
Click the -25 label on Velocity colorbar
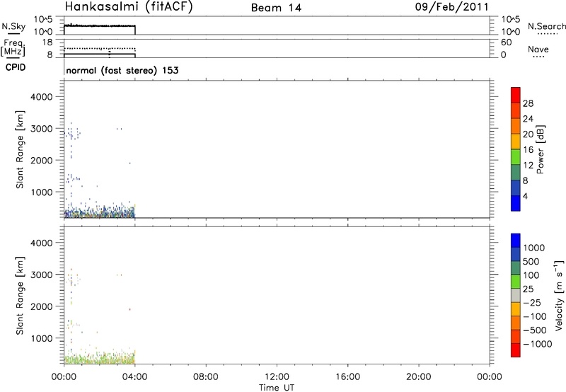pos(532,303)
